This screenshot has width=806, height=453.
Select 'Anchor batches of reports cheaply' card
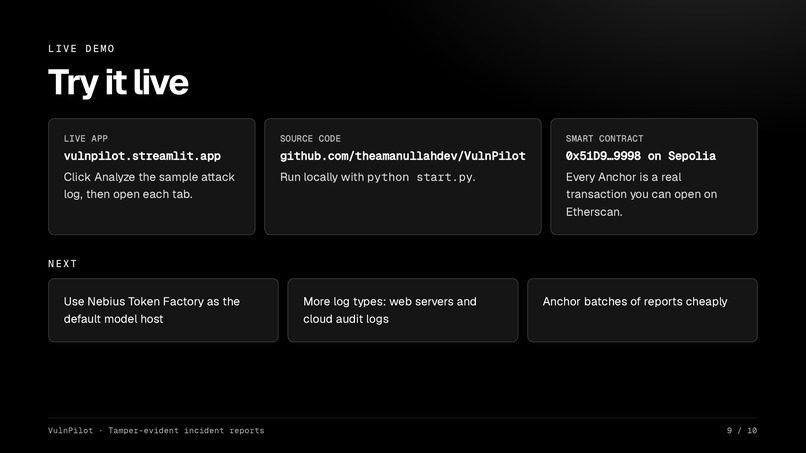click(x=643, y=310)
